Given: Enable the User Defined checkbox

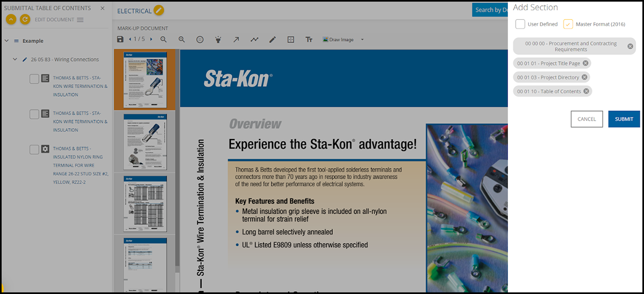Looking at the screenshot, I should point(520,24).
